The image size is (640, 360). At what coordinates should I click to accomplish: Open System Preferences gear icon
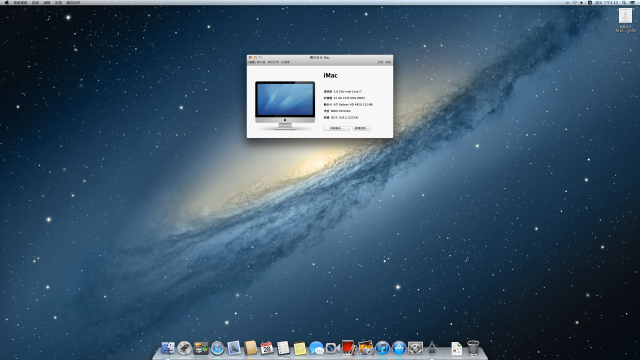tap(415, 348)
